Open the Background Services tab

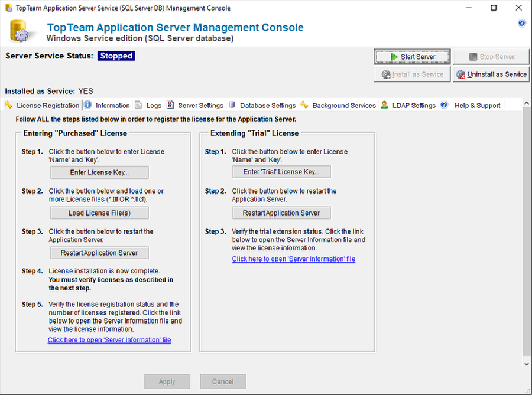[339, 105]
